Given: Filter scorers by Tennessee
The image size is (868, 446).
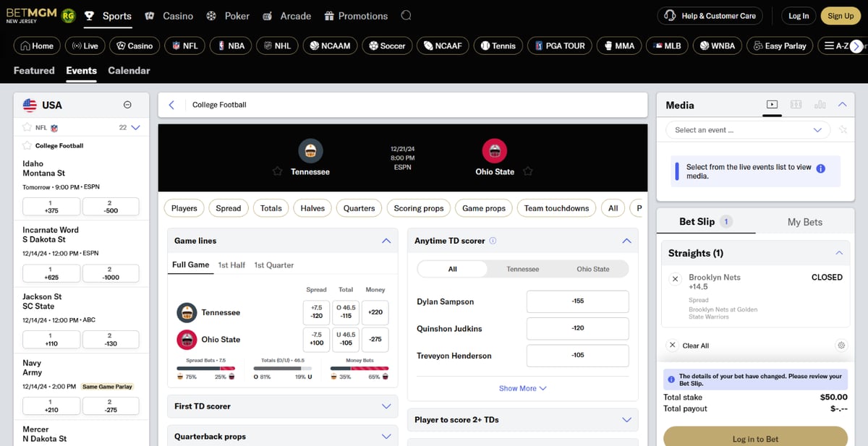Looking at the screenshot, I should point(523,269).
